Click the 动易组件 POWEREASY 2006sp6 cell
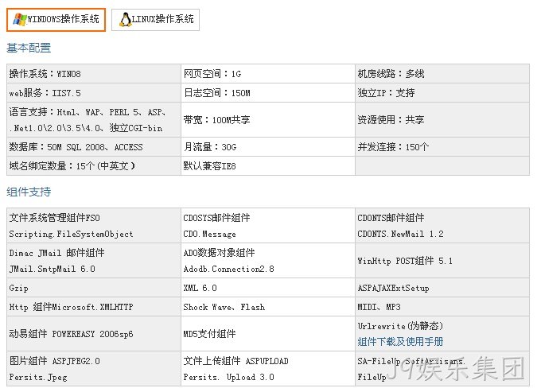The width and height of the screenshot is (537, 392). [x=94, y=334]
